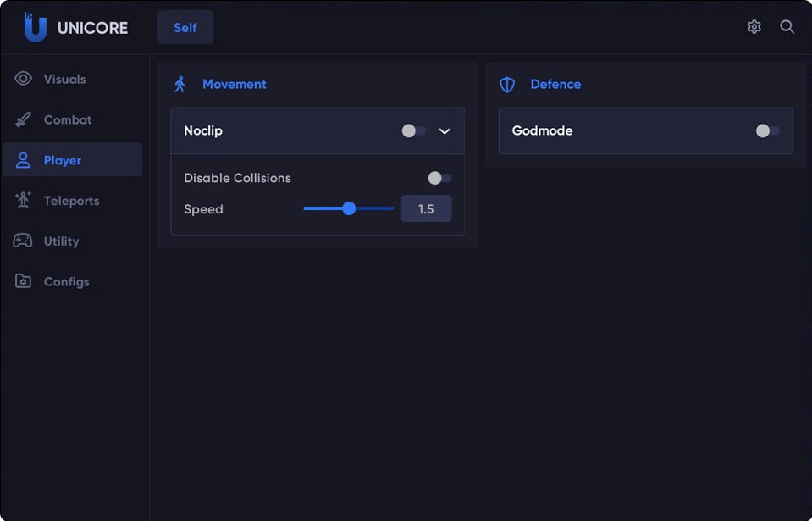Click the Speed value field showing 1.5
The width and height of the screenshot is (812, 521).
426,208
